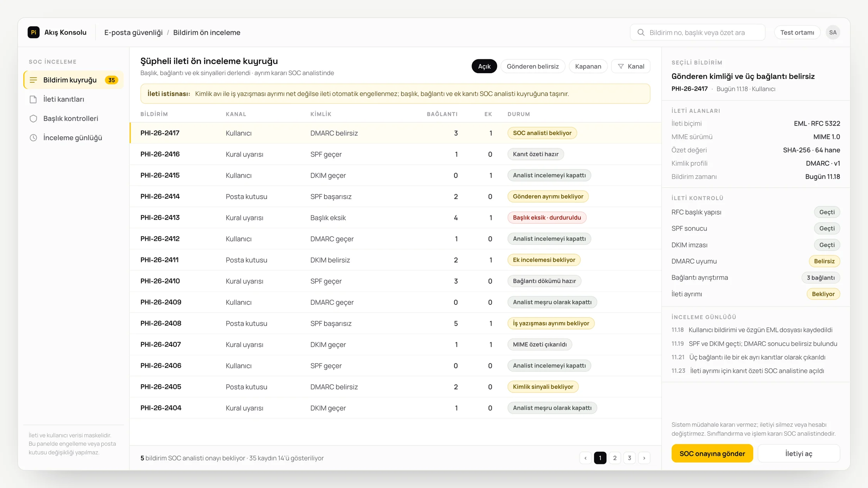Click İş yazışması ayrımı bekliyor pill
The height and width of the screenshot is (488, 868).
coord(551,323)
